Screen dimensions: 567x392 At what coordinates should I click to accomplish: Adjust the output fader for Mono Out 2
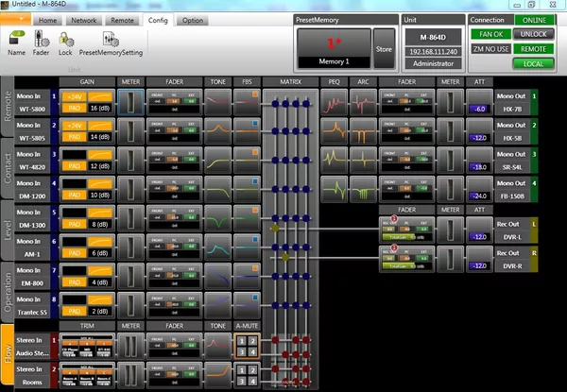(x=406, y=130)
